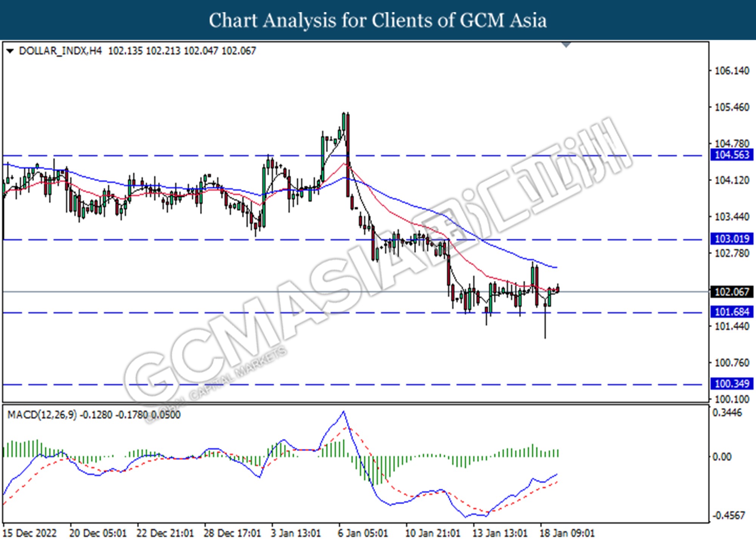Click the 20 Dec 05:01 time label
Image resolution: width=756 pixels, height=540 pixels.
pos(98,533)
